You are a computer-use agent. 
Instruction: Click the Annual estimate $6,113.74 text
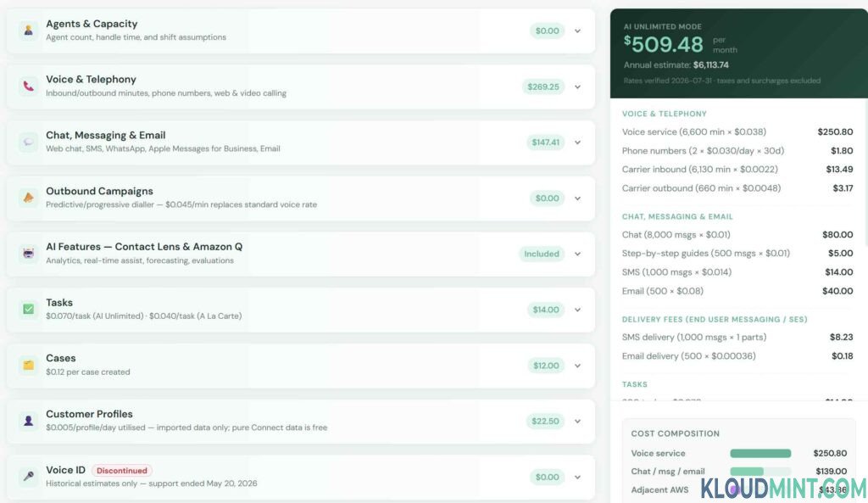point(676,64)
